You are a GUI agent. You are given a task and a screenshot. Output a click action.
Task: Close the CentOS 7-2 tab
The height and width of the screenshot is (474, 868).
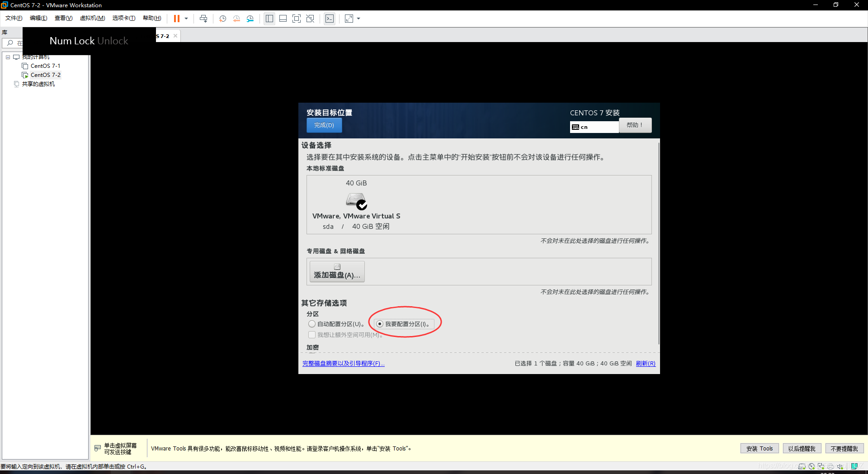coord(175,36)
